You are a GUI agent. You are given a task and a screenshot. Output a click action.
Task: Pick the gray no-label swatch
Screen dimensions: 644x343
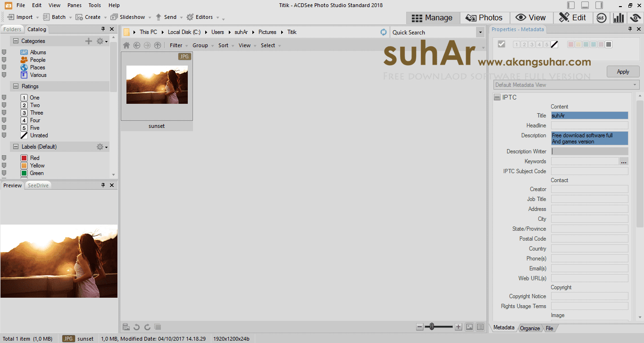(x=609, y=44)
